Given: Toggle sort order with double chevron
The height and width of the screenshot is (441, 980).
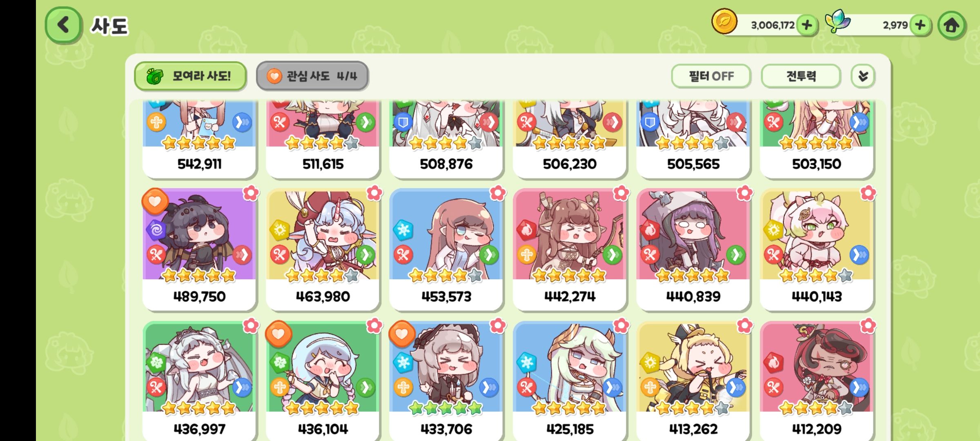Looking at the screenshot, I should (863, 76).
